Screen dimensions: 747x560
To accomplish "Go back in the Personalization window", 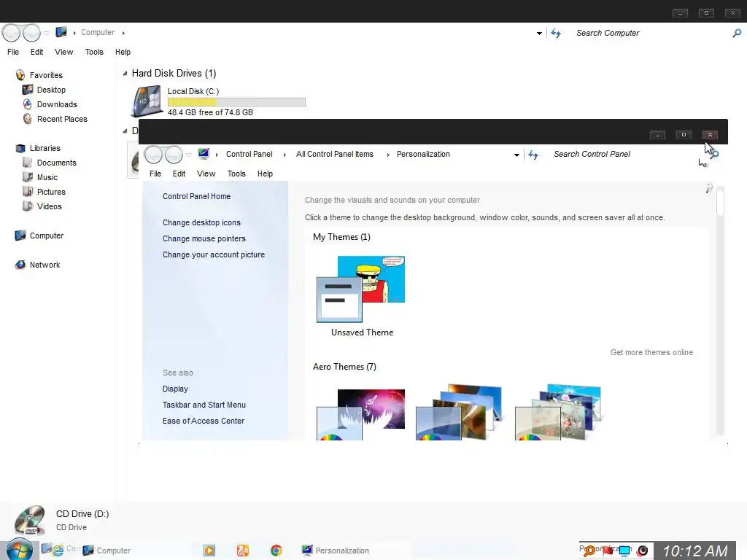I will 153,155.
